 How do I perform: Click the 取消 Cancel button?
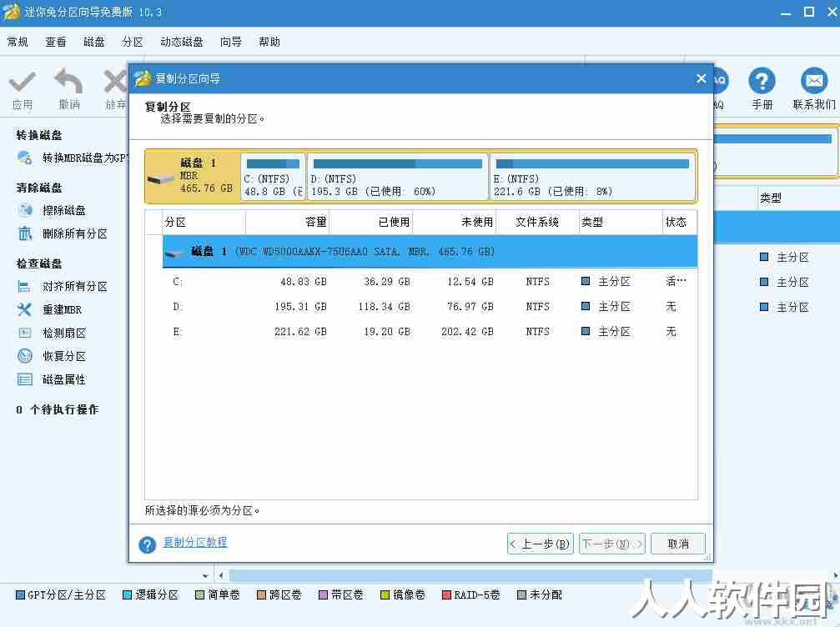678,544
